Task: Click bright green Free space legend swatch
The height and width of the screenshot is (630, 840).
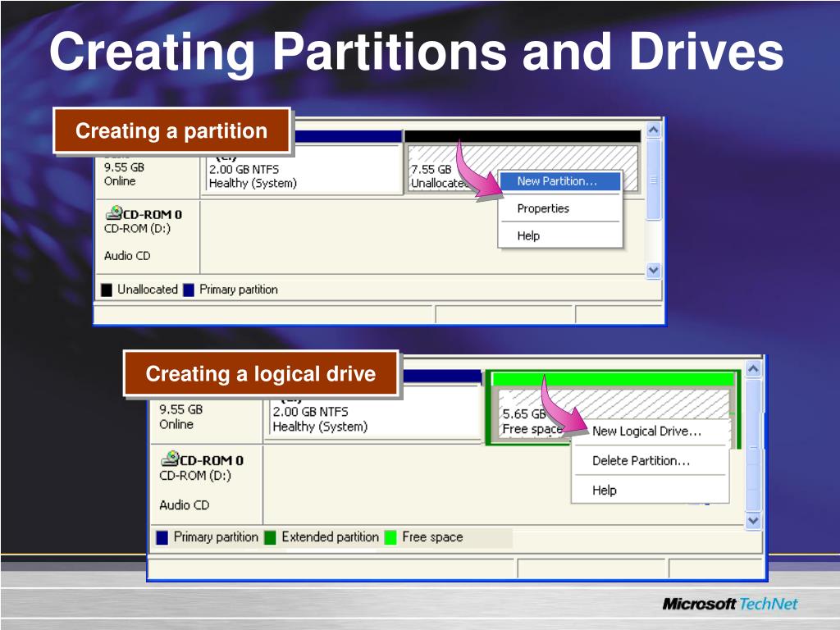Action: (390, 537)
